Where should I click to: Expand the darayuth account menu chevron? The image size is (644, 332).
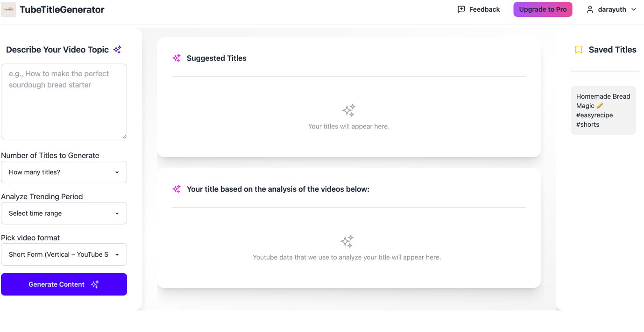(x=634, y=9)
